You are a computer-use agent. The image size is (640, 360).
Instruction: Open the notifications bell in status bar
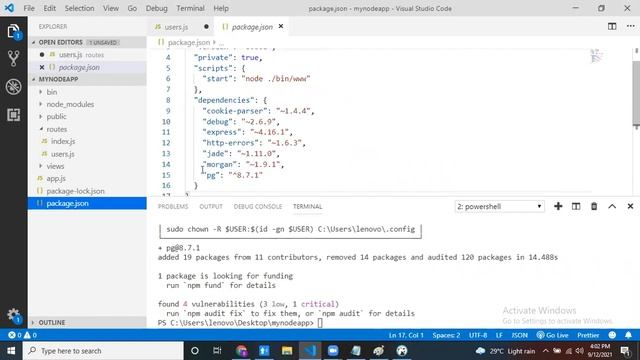(628, 335)
